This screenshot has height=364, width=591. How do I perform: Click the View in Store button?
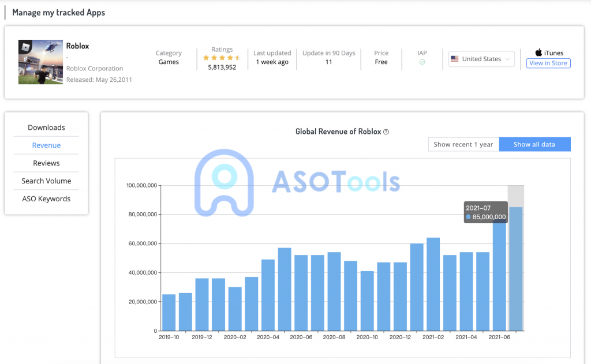(x=548, y=63)
